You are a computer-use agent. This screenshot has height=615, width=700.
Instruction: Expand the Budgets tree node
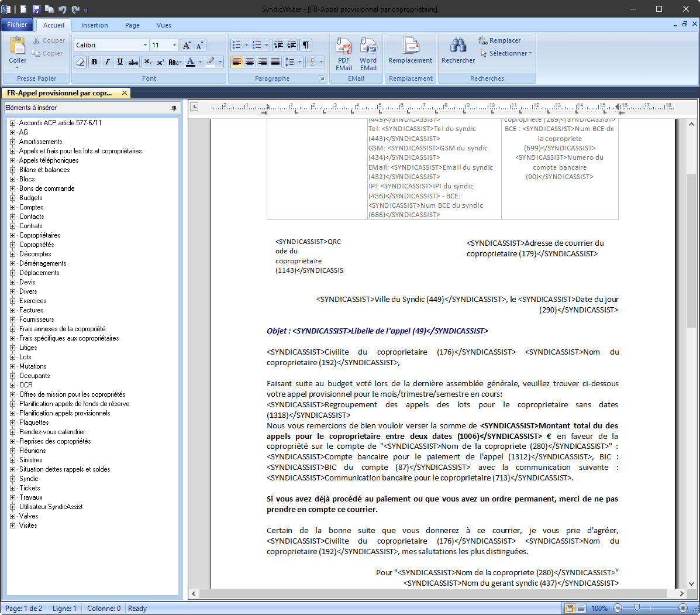(x=12, y=198)
